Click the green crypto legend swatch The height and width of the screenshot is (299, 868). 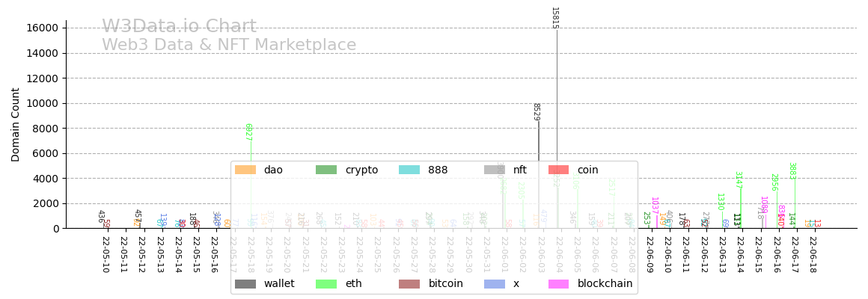tap(326, 170)
